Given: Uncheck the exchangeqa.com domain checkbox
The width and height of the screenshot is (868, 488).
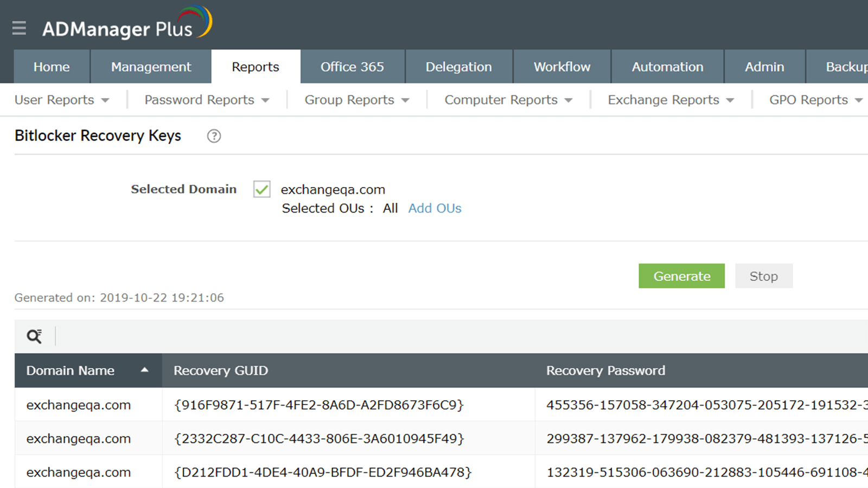Looking at the screenshot, I should 262,189.
